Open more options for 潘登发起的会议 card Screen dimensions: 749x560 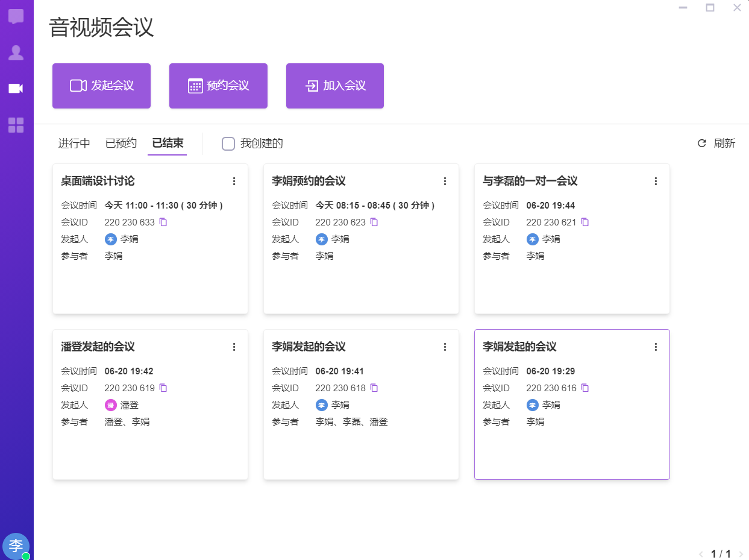[x=234, y=347]
